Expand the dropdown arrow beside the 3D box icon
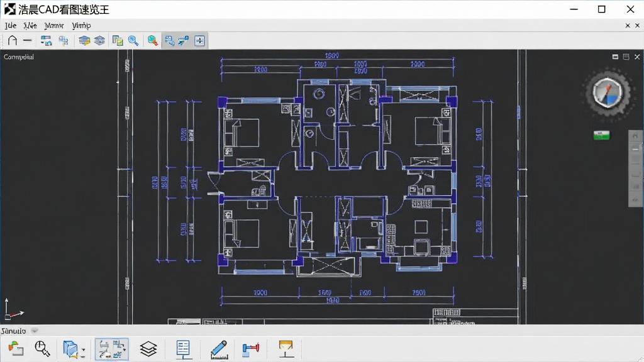The height and width of the screenshot is (362, 644). click(83, 349)
